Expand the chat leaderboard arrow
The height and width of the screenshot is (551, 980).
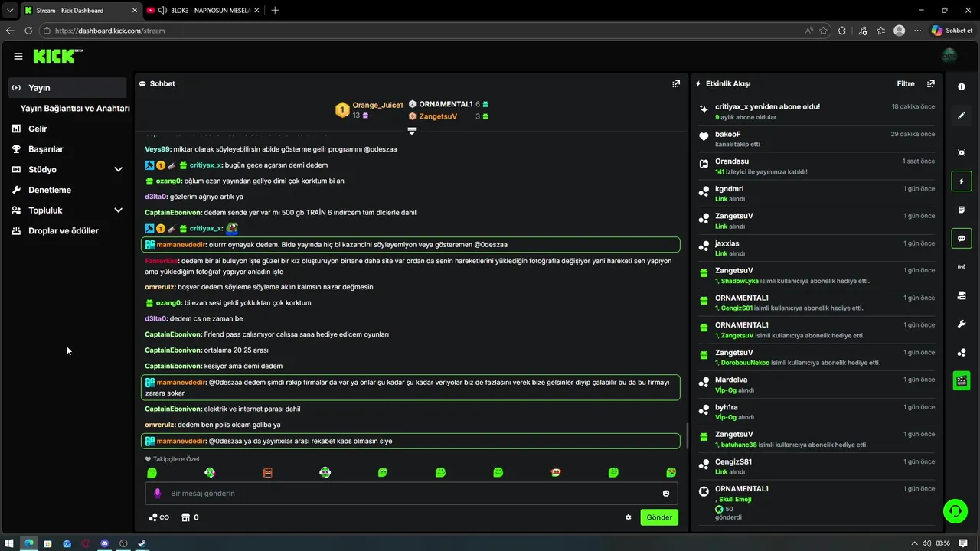(412, 131)
